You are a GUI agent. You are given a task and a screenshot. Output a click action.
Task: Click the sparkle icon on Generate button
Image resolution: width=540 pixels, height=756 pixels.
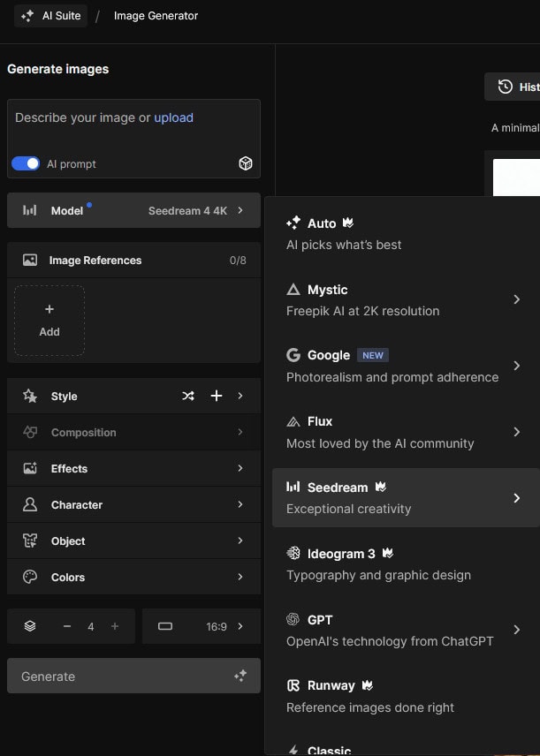tap(240, 676)
